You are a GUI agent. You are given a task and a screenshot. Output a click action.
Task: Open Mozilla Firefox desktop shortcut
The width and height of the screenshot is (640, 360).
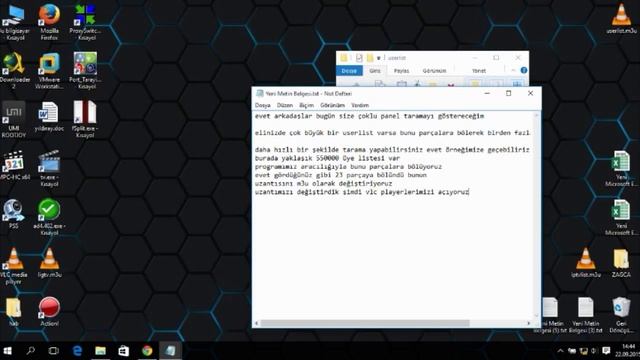tap(49, 22)
